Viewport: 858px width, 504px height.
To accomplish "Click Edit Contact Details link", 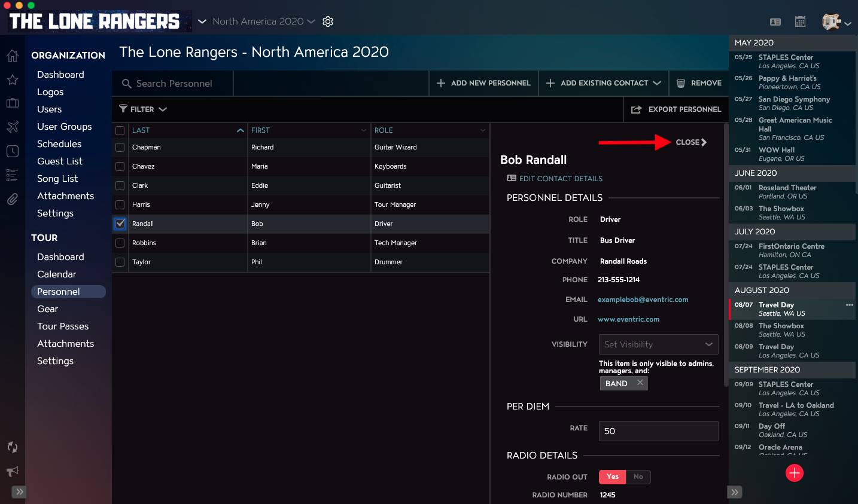I will pos(555,178).
